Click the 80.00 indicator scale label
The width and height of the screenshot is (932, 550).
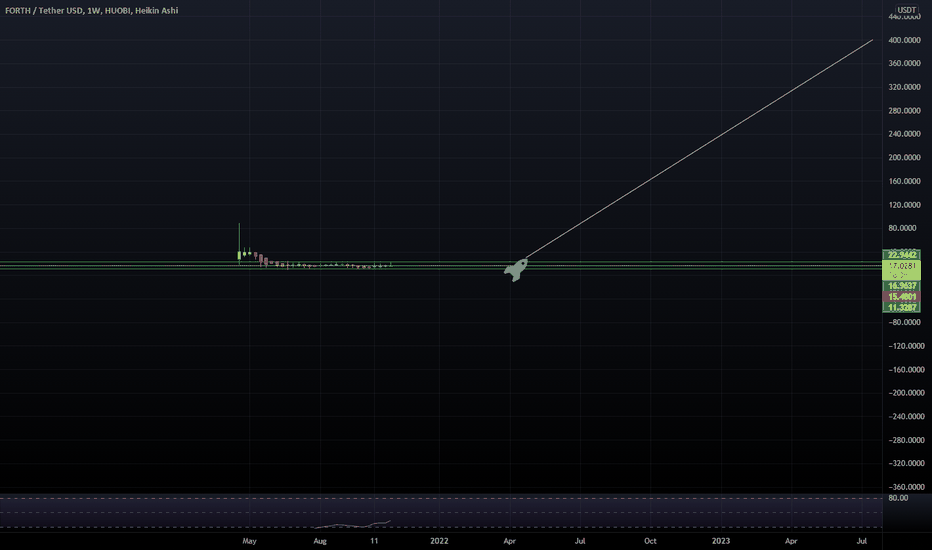tap(898, 498)
